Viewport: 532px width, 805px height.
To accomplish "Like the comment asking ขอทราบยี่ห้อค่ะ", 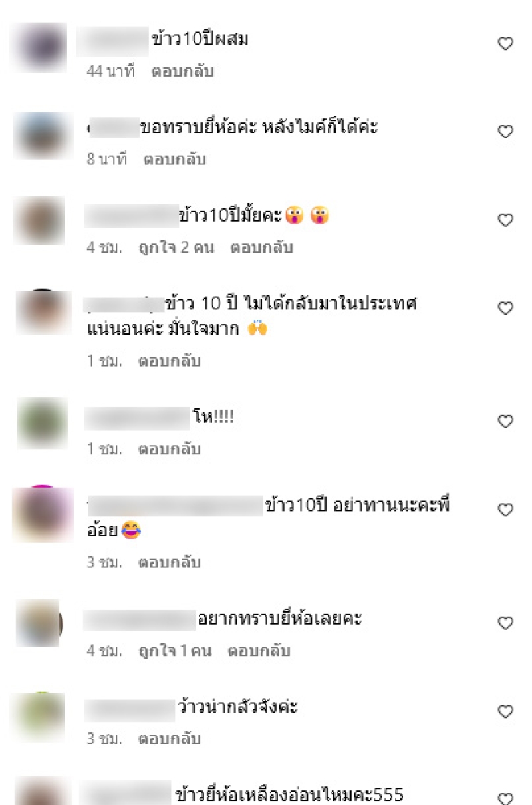I will [x=506, y=132].
